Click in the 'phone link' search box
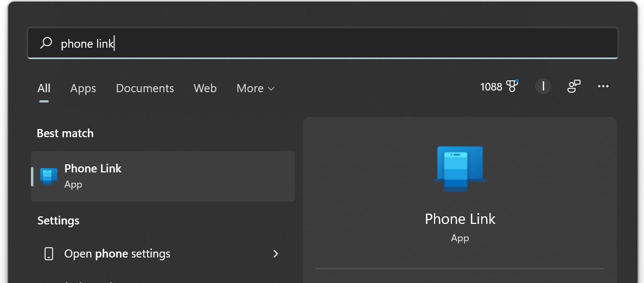The height and width of the screenshot is (283, 644). coord(322,43)
